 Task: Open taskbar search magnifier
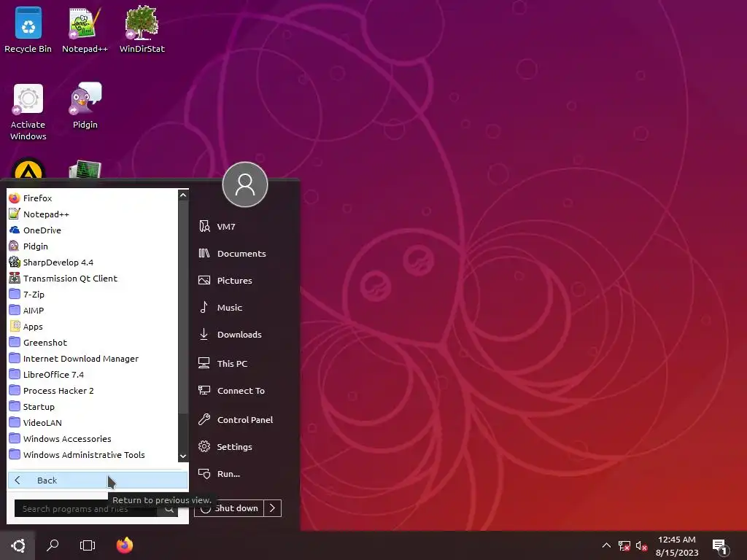(53, 545)
